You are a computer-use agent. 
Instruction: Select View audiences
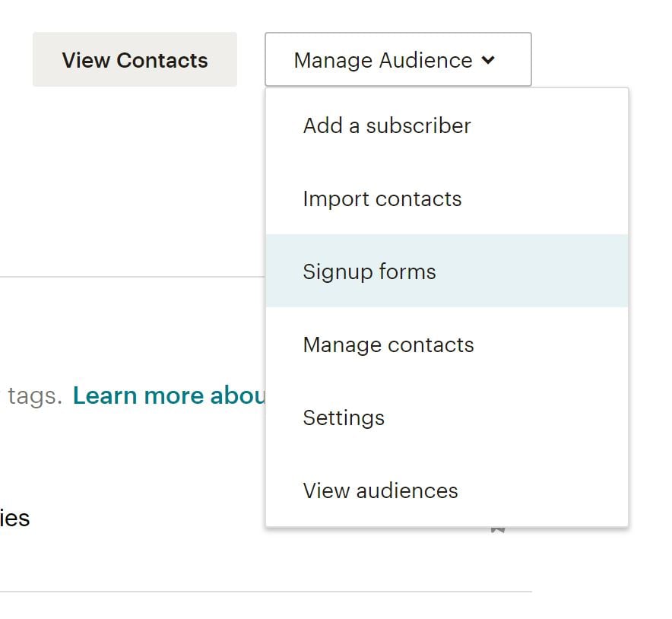point(380,490)
